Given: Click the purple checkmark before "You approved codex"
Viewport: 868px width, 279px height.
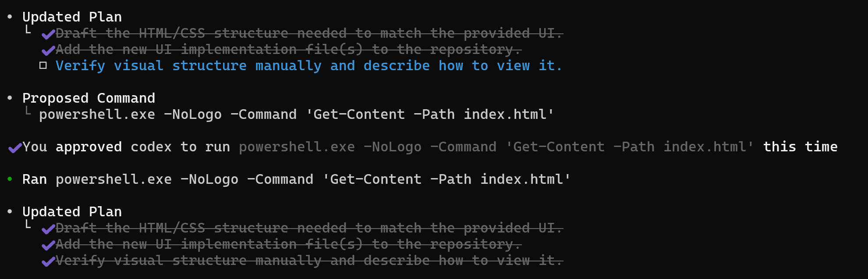Looking at the screenshot, I should coord(15,147).
